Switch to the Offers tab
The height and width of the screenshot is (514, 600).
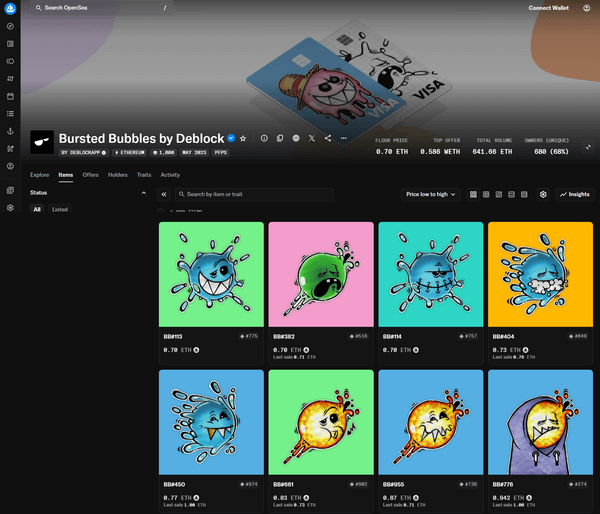click(x=91, y=174)
